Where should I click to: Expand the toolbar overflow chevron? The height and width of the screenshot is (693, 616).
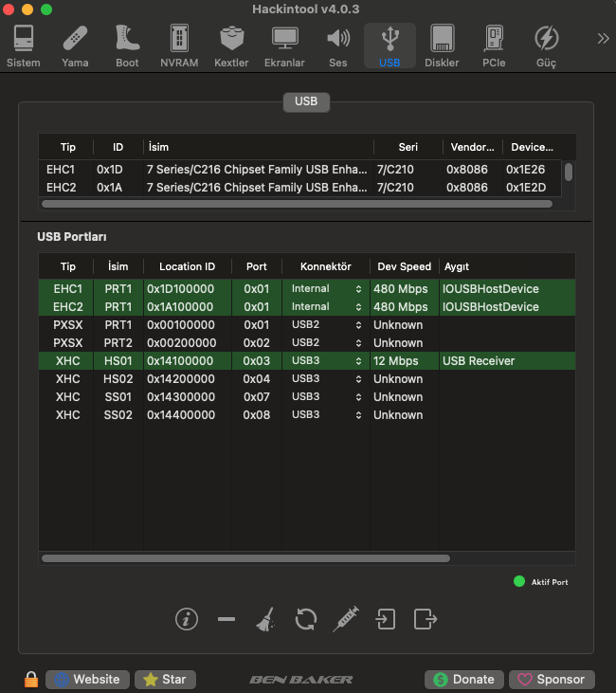(x=602, y=39)
